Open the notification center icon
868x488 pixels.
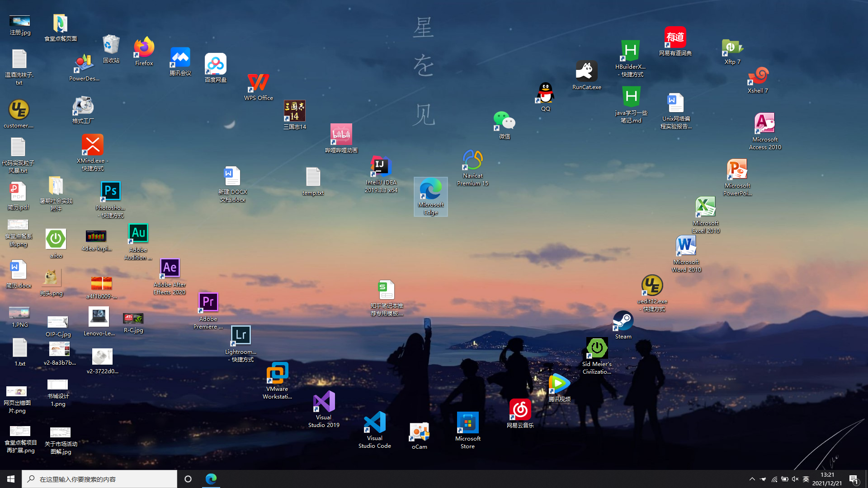pos(854,479)
